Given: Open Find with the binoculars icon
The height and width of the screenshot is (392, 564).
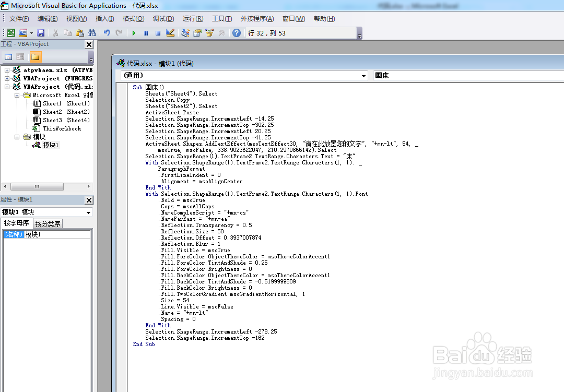Looking at the screenshot, I should 92,33.
